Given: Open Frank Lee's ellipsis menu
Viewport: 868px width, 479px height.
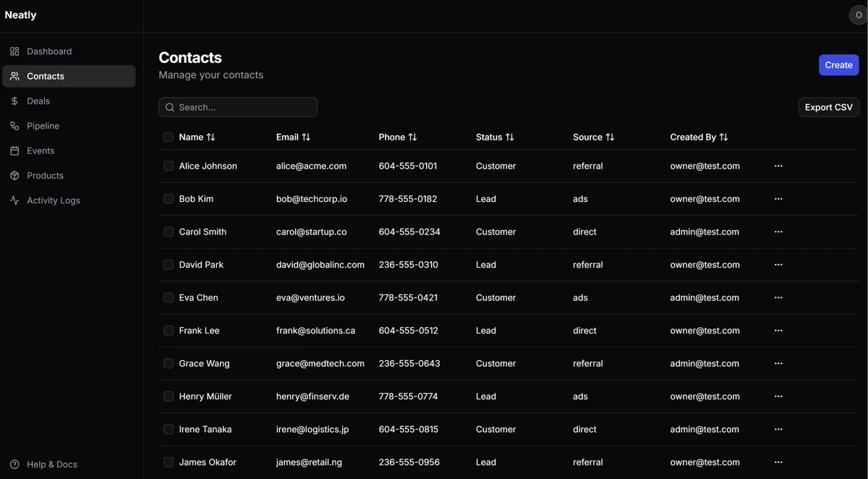Looking at the screenshot, I should click(x=778, y=331).
